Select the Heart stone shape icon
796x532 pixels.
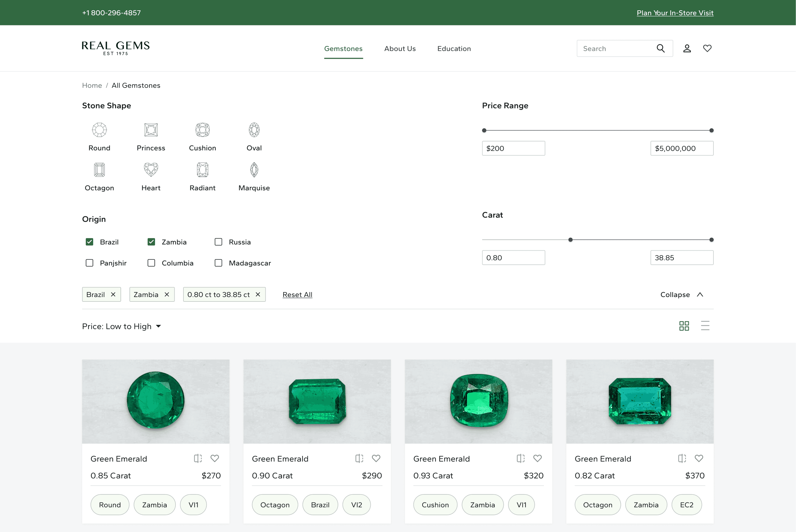(x=151, y=170)
